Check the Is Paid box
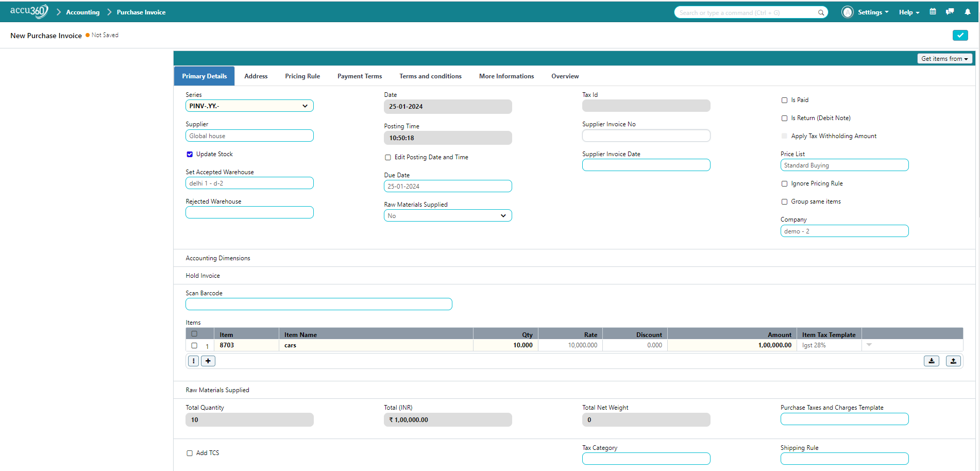Viewport: 980px width, 471px height. point(784,100)
